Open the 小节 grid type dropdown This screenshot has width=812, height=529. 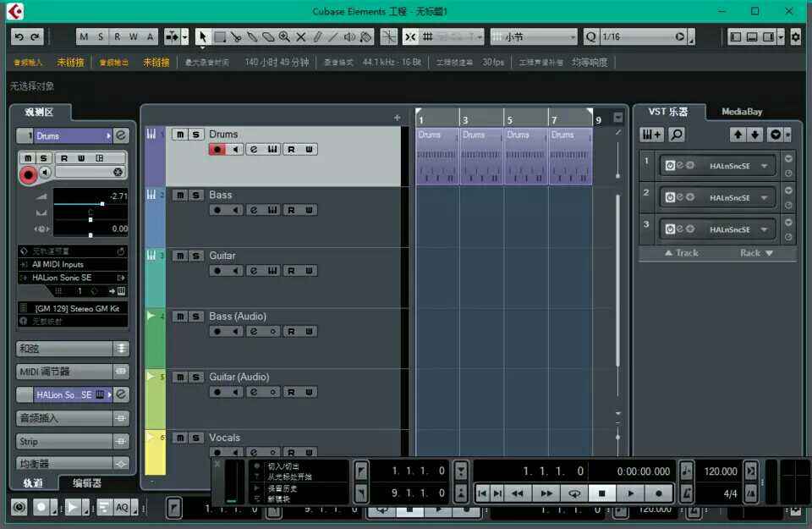click(x=573, y=36)
